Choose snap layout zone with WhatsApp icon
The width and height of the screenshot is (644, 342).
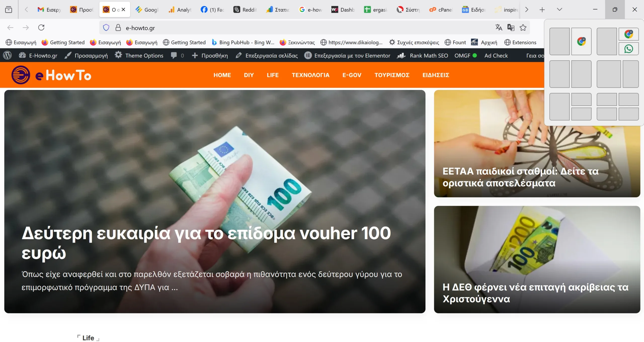coord(628,49)
